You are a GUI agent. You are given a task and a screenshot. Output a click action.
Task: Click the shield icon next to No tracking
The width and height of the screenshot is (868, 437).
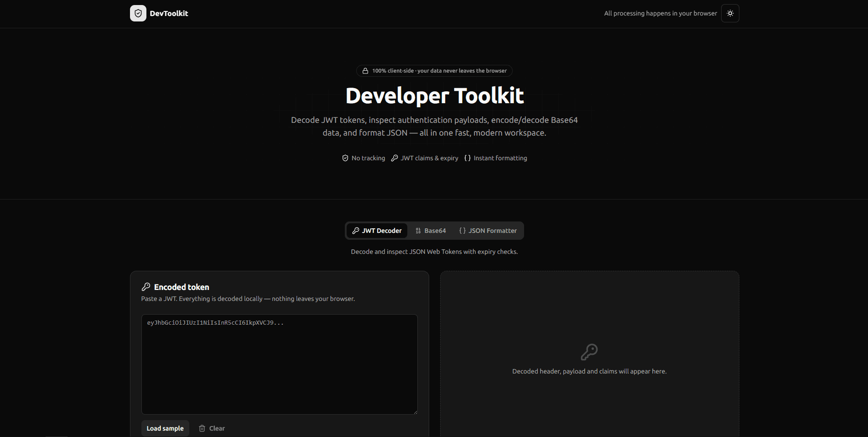[345, 158]
